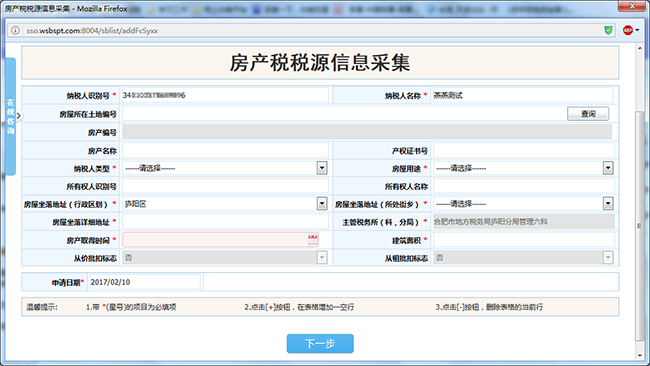The height and width of the screenshot is (366, 650).
Task: Click the 房产名称 input field
Action: 225,150
